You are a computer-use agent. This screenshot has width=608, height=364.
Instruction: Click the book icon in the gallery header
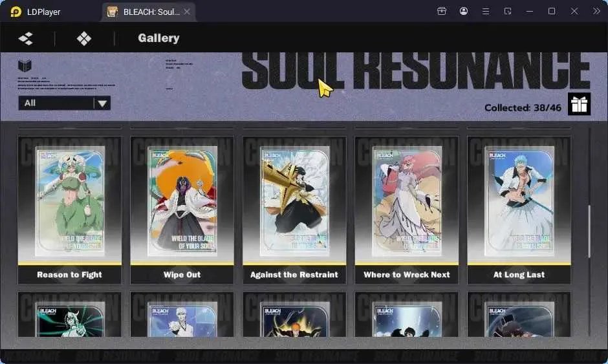[x=25, y=65]
